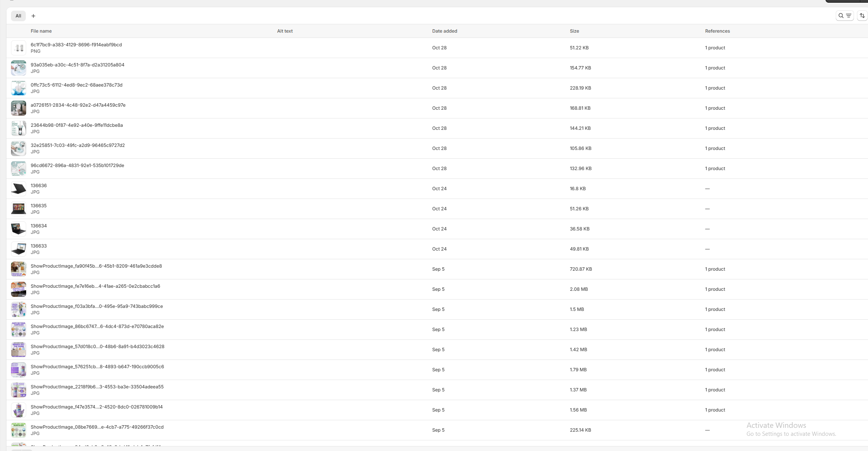Open thumbnail of ShowProductImage_fa90f45b file
Image resolution: width=868 pixels, height=451 pixels.
coord(19,269)
